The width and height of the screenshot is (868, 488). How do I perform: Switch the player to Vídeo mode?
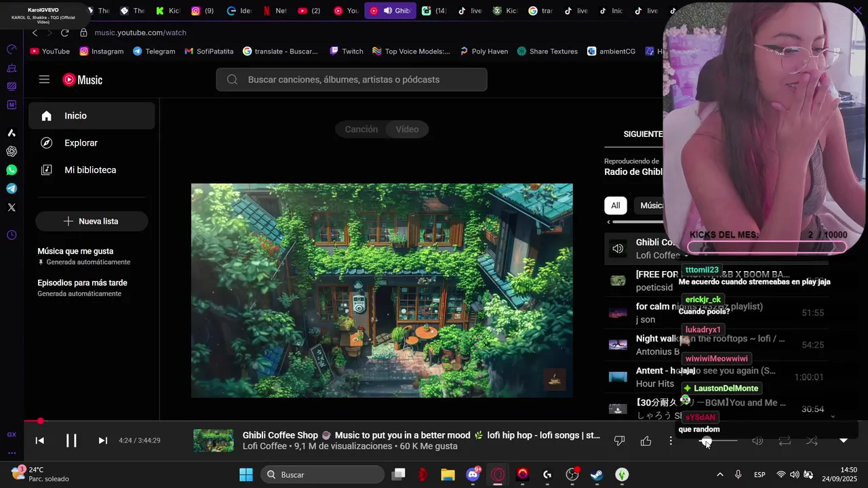pos(407,129)
